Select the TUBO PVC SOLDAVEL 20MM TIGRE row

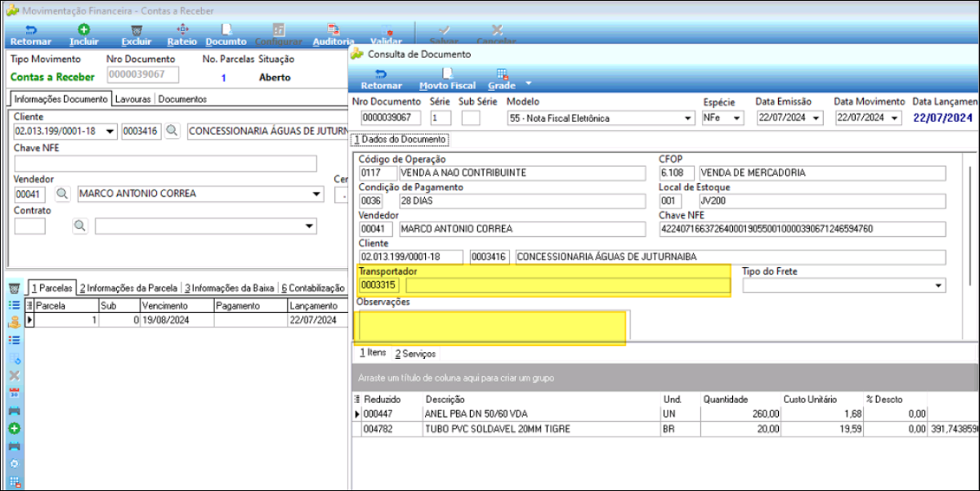click(x=665, y=429)
